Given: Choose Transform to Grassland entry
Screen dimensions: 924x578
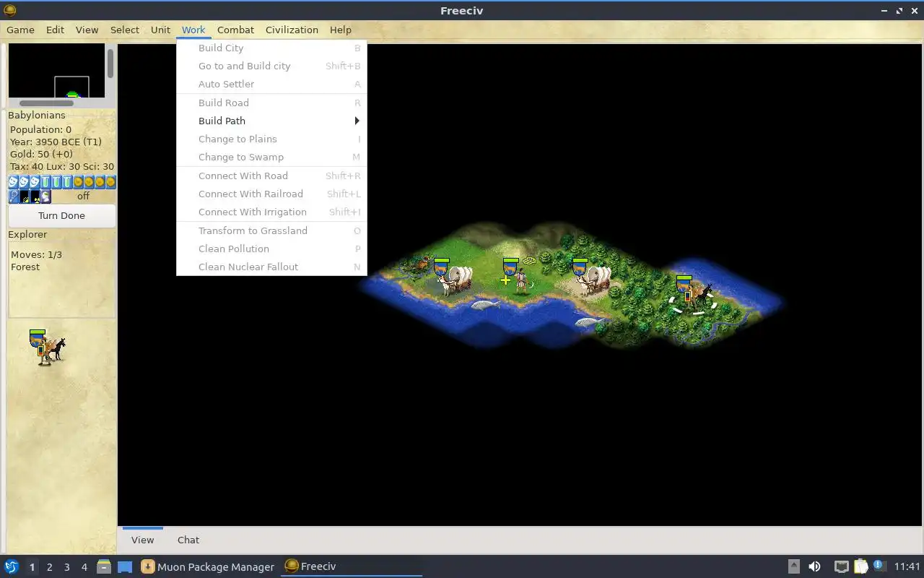Looking at the screenshot, I should pos(271,230).
